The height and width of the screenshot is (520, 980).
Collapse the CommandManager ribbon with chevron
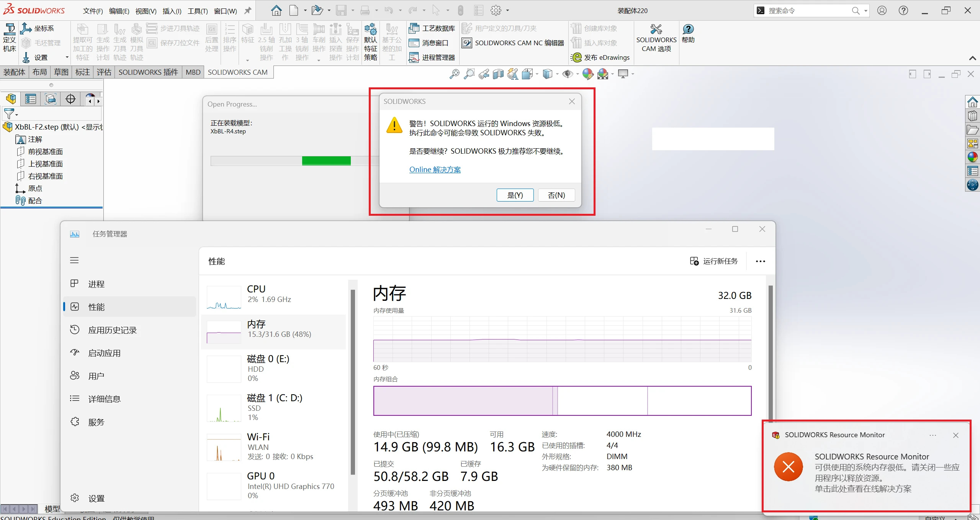pos(972,58)
